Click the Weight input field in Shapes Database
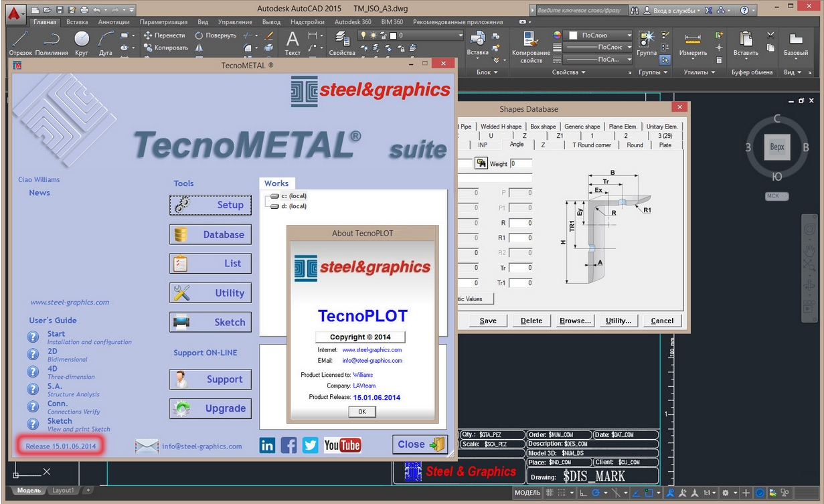This screenshot has height=504, width=824. [521, 163]
